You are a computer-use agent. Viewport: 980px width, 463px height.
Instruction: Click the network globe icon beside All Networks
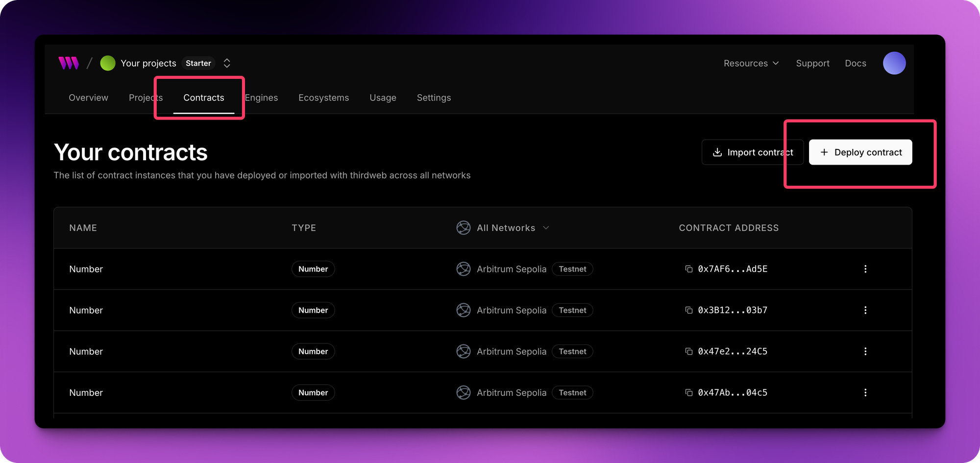click(x=463, y=227)
